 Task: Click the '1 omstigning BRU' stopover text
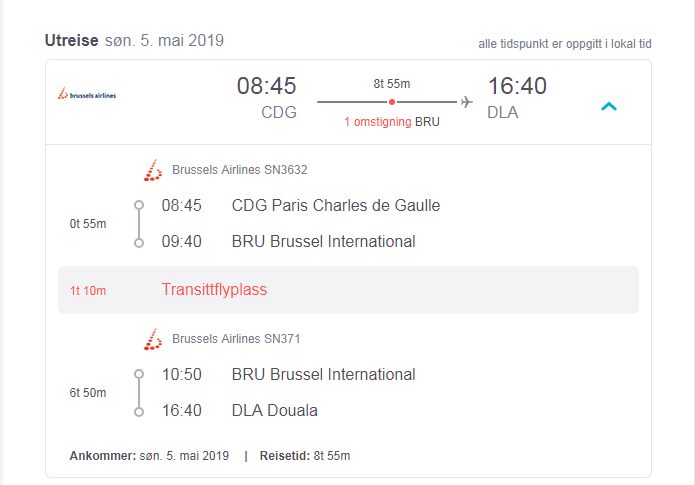point(392,122)
